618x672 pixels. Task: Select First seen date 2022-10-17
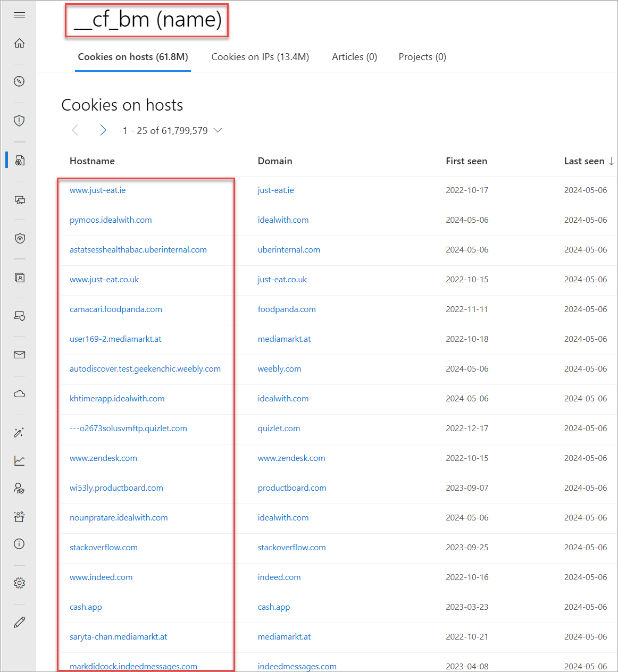[x=467, y=190]
